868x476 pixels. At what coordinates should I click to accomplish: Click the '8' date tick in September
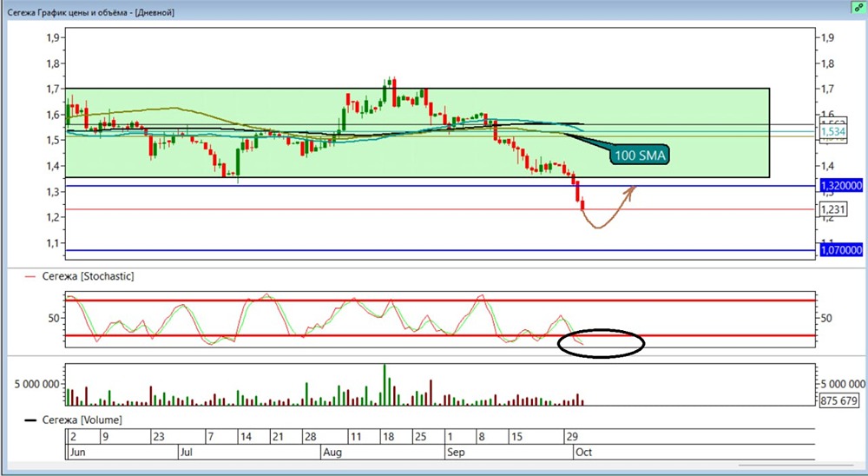pyautogui.click(x=482, y=437)
